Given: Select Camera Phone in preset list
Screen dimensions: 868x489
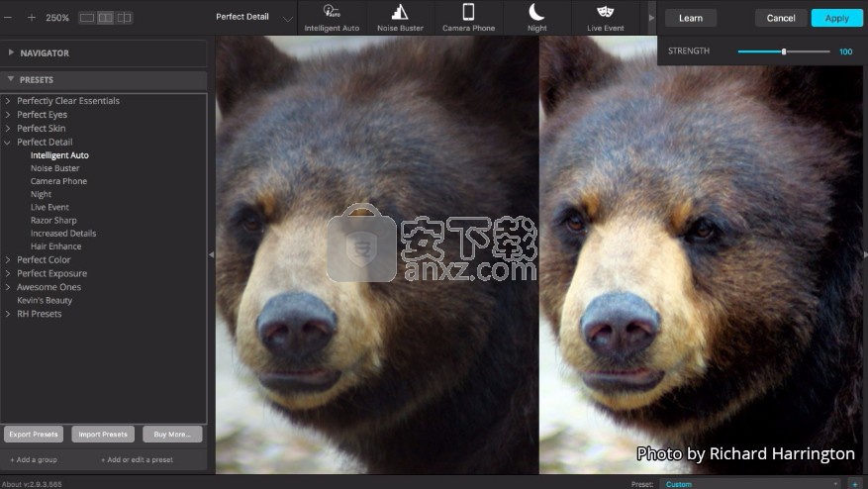Looking at the screenshot, I should point(58,181).
